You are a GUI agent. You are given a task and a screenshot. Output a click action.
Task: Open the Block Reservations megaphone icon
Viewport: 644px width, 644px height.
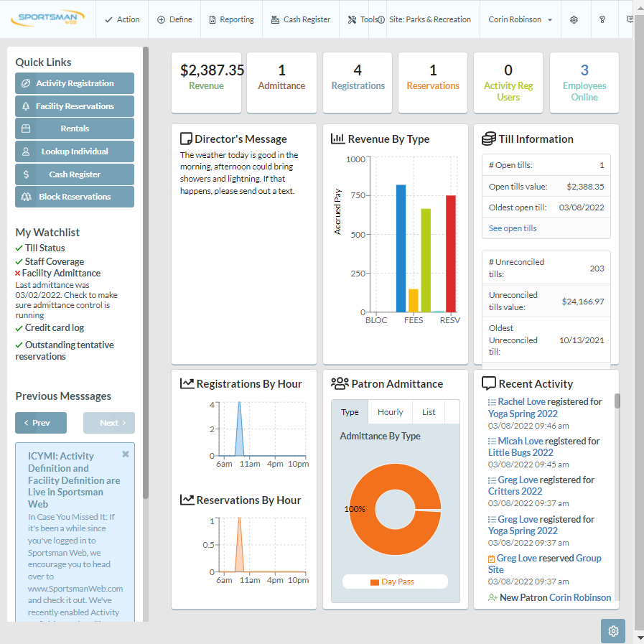pyautogui.click(x=25, y=197)
